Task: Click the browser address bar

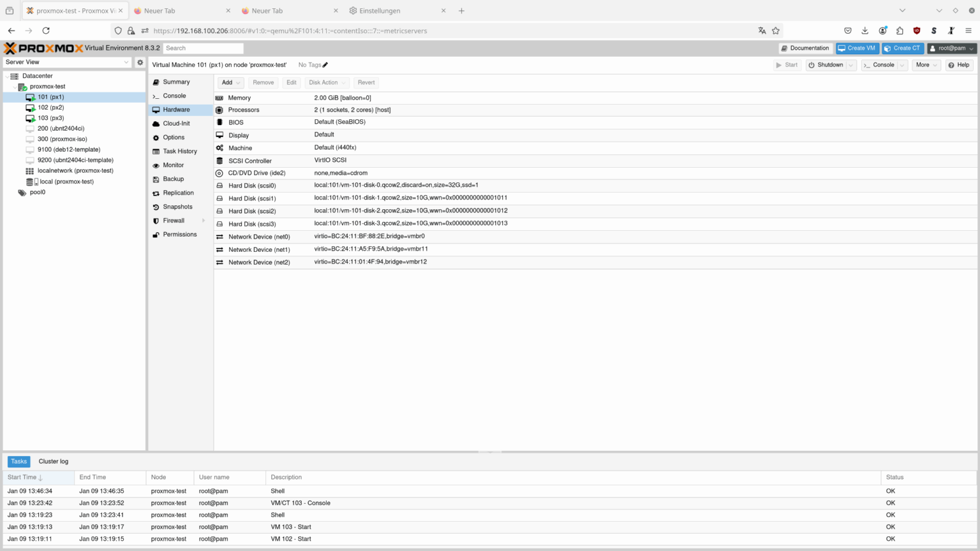Action: point(447,31)
